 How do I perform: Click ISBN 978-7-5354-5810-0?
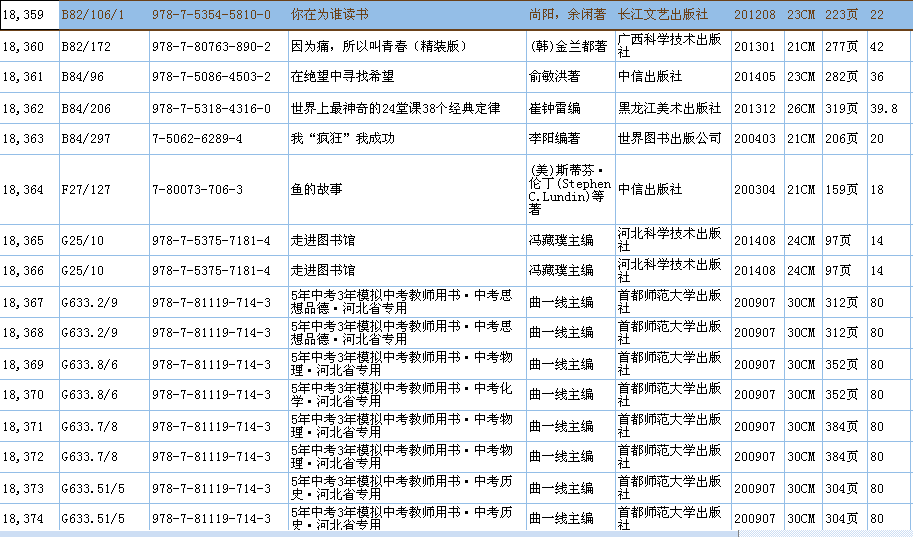219,15
